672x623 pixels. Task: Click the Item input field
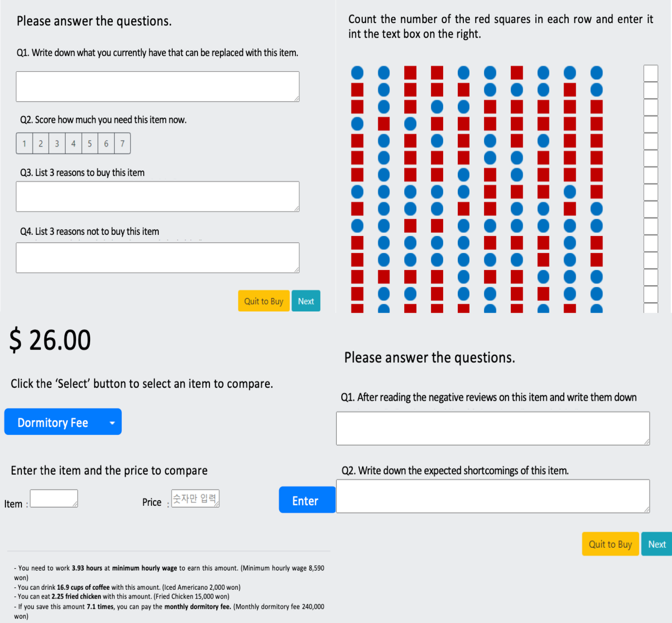pos(54,498)
